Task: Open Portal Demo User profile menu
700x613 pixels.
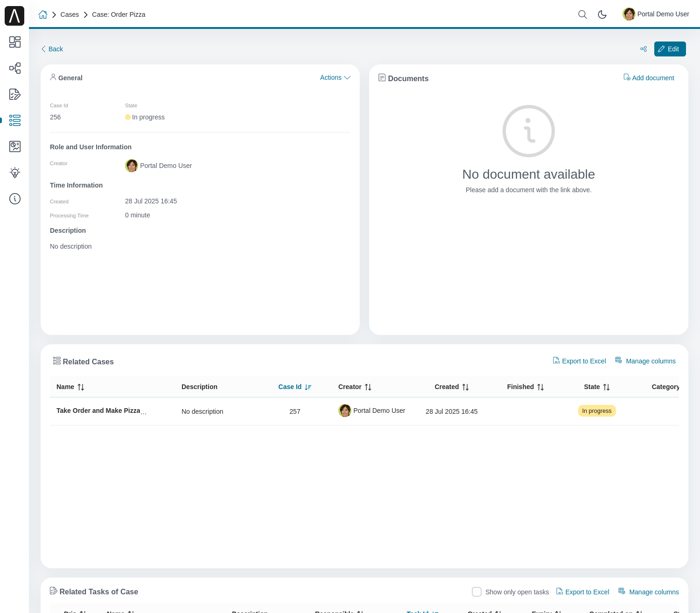Action: [656, 14]
